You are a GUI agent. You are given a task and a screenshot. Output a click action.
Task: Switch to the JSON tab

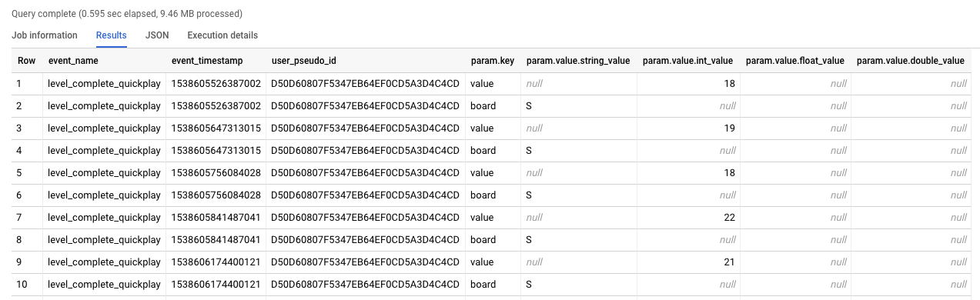tap(157, 35)
